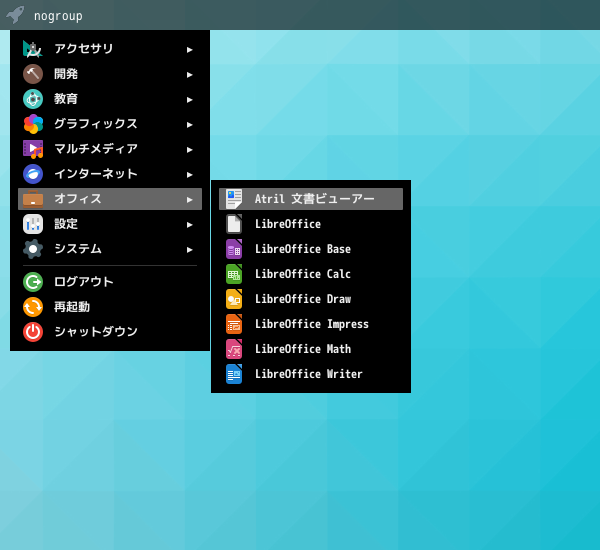Launch LibreOffice Calc spreadsheet icon

click(234, 274)
